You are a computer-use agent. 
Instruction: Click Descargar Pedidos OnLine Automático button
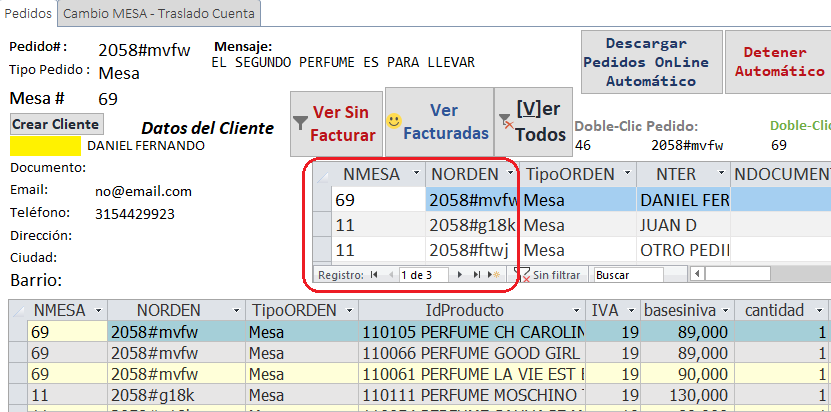point(646,62)
